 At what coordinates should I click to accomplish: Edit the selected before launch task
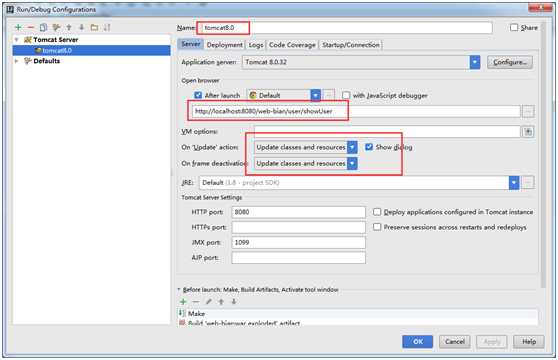coord(209,302)
